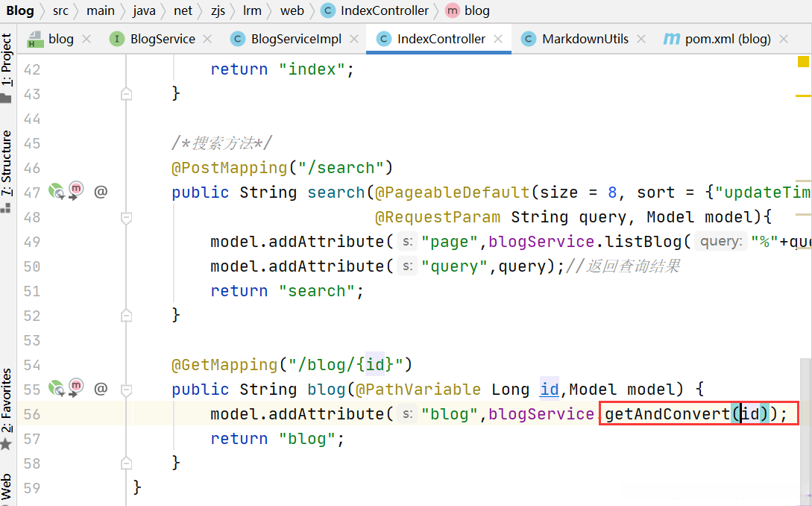Click request mapping gutter icon on line 47
This screenshot has width=812, height=506.
(75, 190)
